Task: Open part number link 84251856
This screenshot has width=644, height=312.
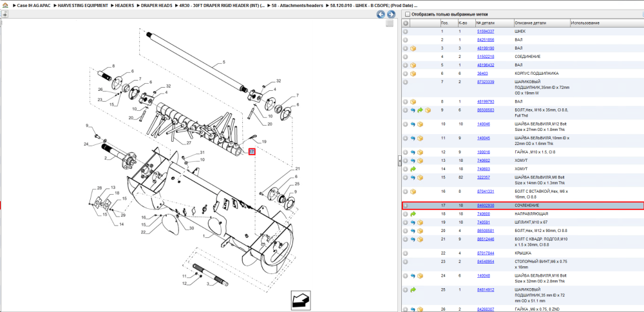Action: [485, 40]
